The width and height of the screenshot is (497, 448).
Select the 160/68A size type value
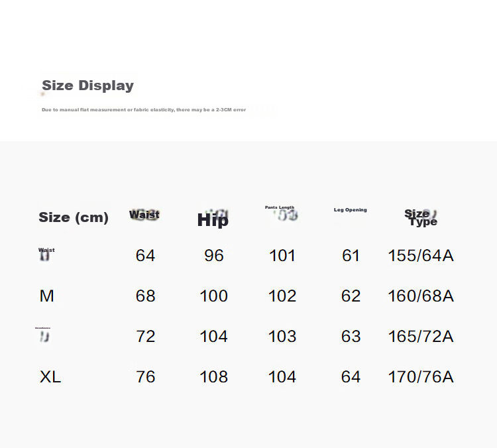point(421,296)
